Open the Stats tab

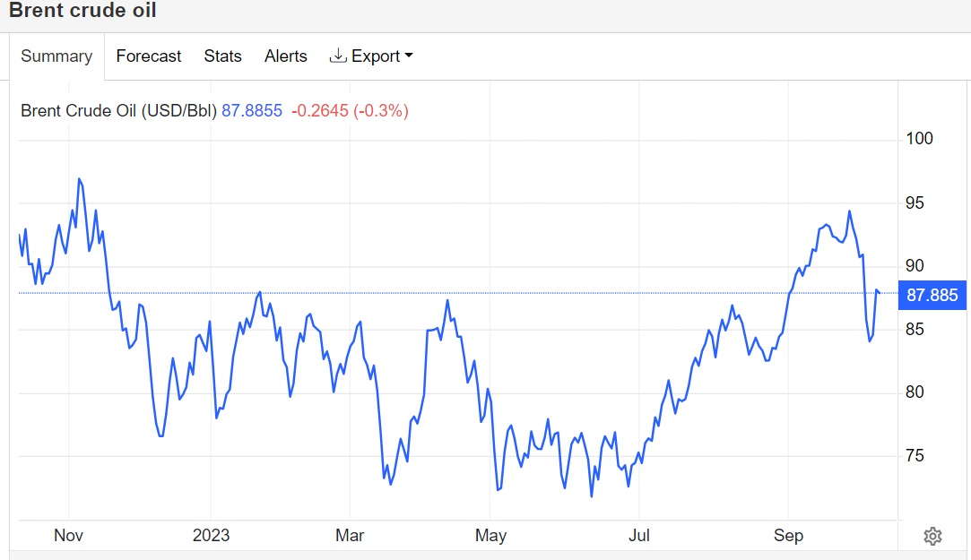pyautogui.click(x=222, y=56)
